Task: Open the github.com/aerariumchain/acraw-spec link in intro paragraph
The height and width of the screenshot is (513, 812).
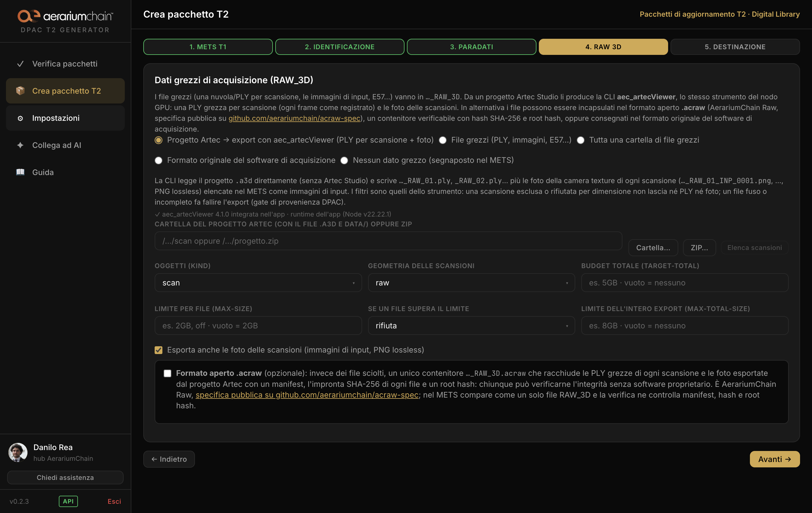Action: click(294, 118)
